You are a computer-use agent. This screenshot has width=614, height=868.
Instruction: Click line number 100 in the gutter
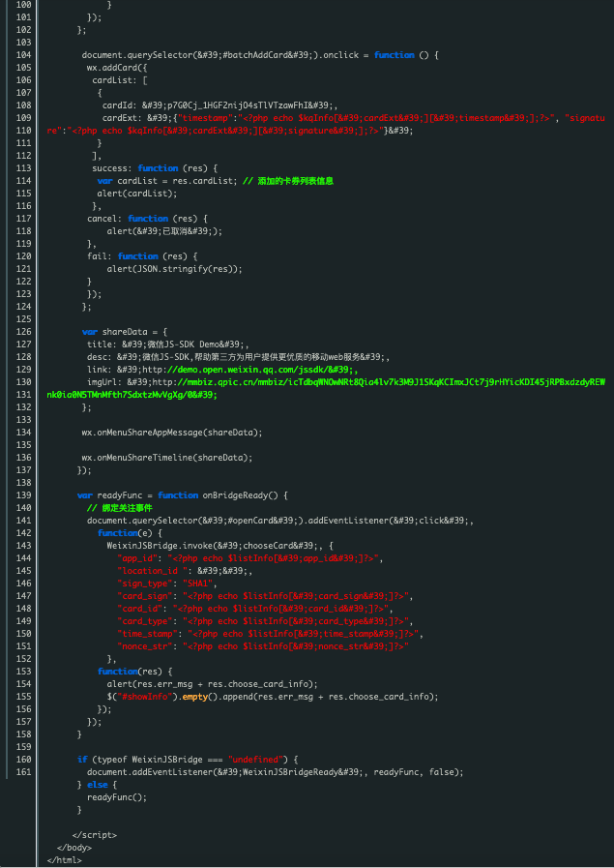click(x=23, y=5)
